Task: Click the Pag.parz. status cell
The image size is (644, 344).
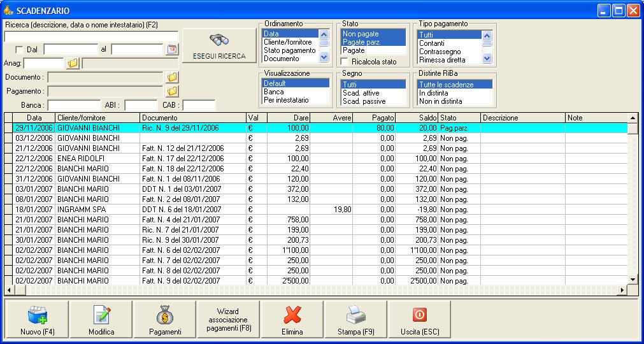Action: [459, 127]
